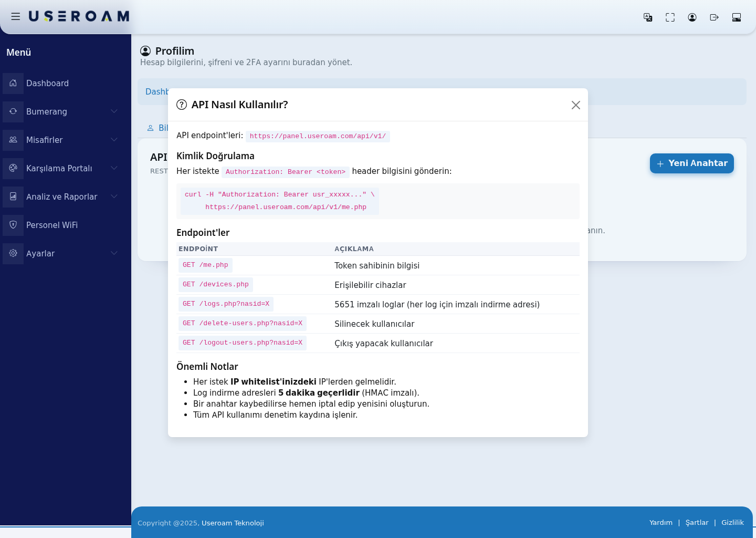Viewport: 756px width, 538px height.
Task: Expand the Bumerang submenu chevron
Action: 114,111
